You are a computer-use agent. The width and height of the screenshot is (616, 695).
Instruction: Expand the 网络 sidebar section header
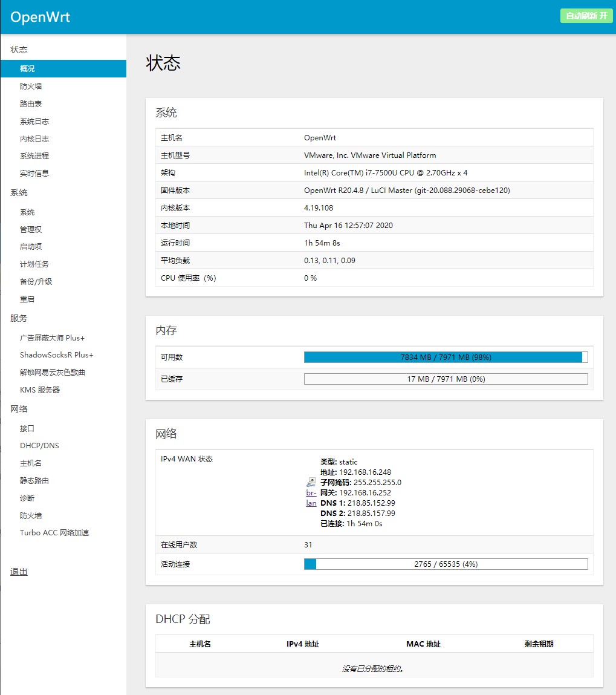click(19, 409)
